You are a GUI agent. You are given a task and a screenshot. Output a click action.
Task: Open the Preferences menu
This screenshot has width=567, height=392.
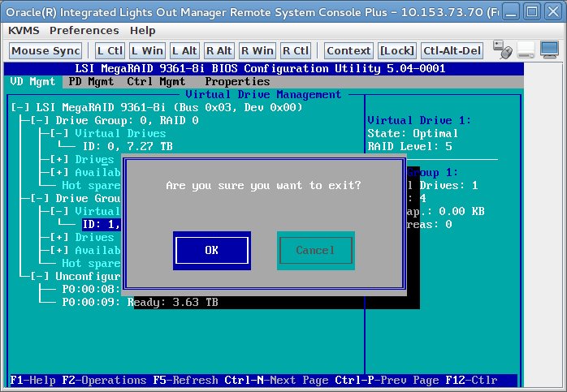click(84, 31)
